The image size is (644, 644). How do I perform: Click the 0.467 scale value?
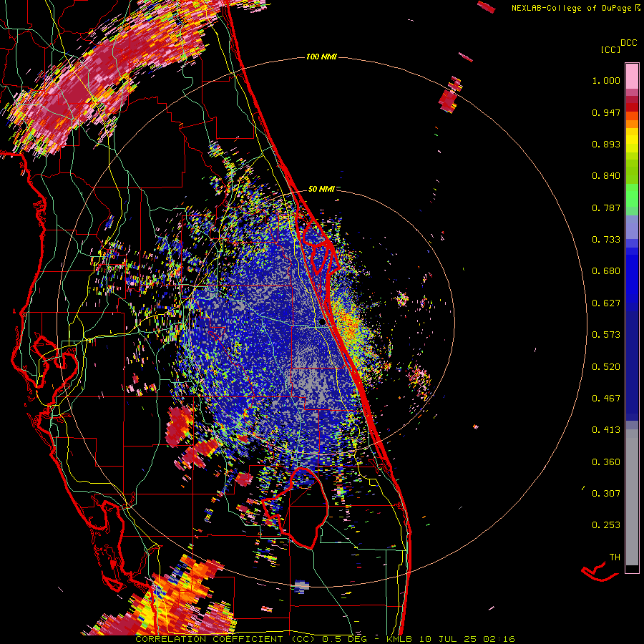click(606, 399)
